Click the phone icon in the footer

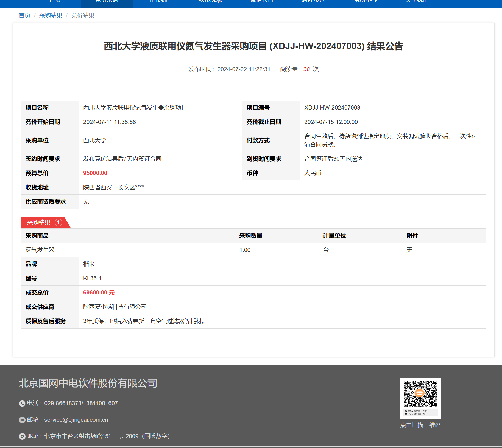click(x=22, y=403)
